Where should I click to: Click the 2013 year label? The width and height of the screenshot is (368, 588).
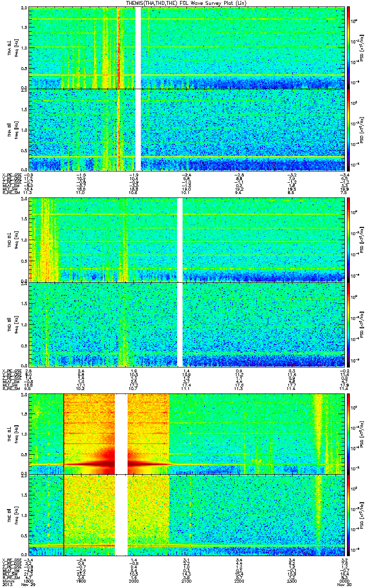7,585
